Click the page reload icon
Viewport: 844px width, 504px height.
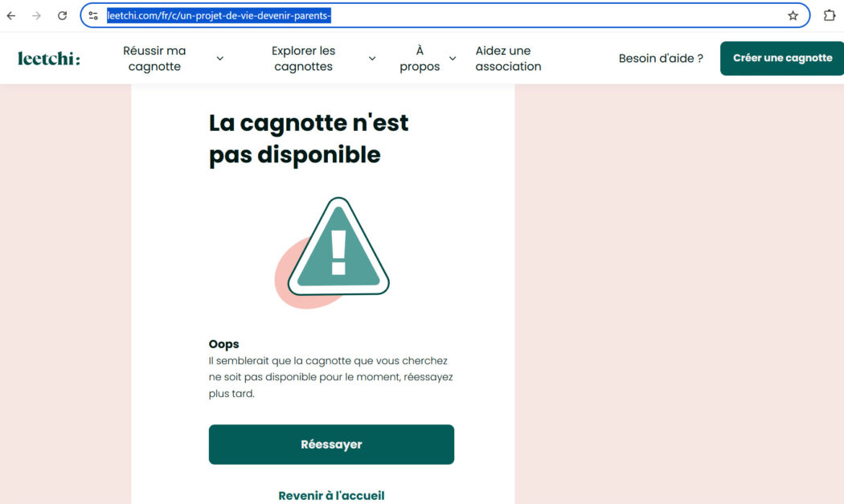coord(62,14)
